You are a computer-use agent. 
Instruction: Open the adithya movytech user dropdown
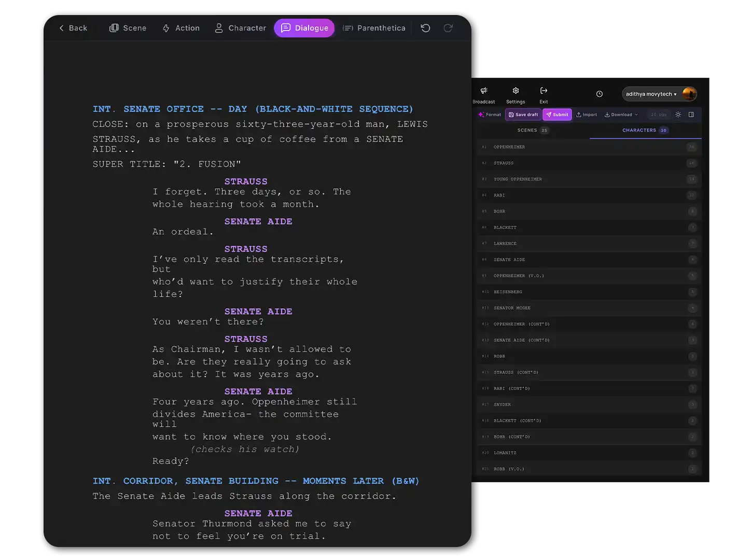pyautogui.click(x=651, y=94)
